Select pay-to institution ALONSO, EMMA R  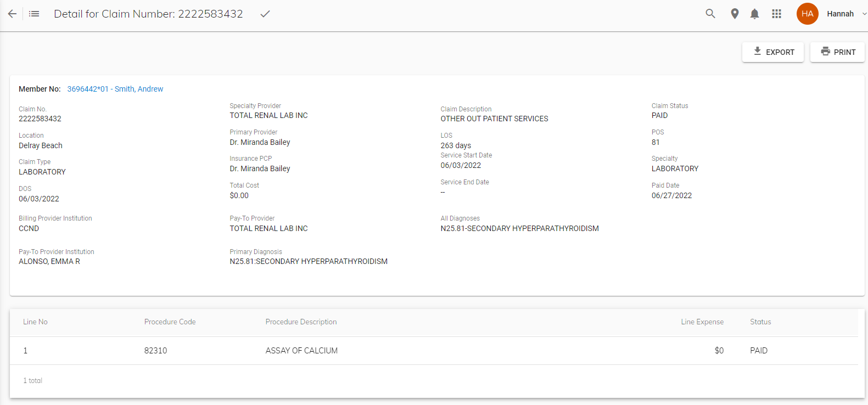[49, 261]
